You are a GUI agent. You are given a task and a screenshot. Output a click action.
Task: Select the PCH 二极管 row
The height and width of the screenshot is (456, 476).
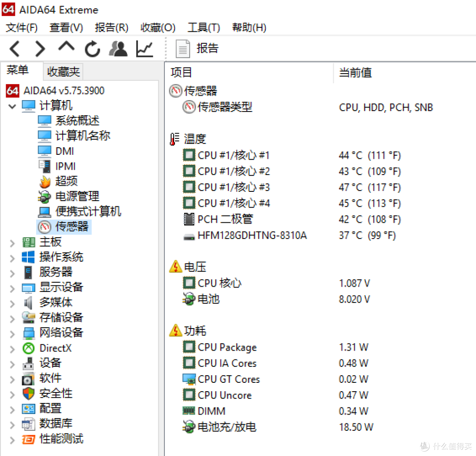click(x=291, y=219)
